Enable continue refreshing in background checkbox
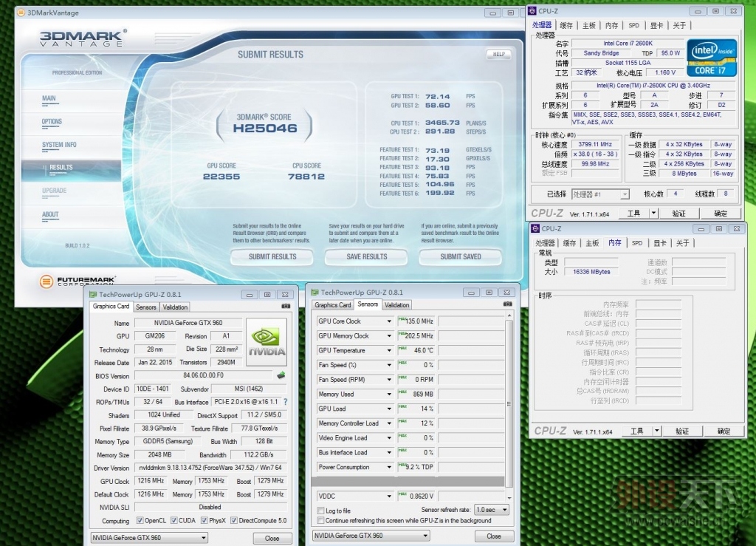Viewport: 756px width, 546px height. pyautogui.click(x=320, y=520)
